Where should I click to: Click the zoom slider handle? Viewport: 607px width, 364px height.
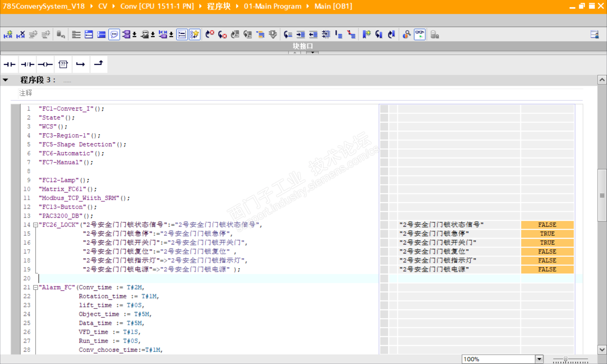pos(565,359)
